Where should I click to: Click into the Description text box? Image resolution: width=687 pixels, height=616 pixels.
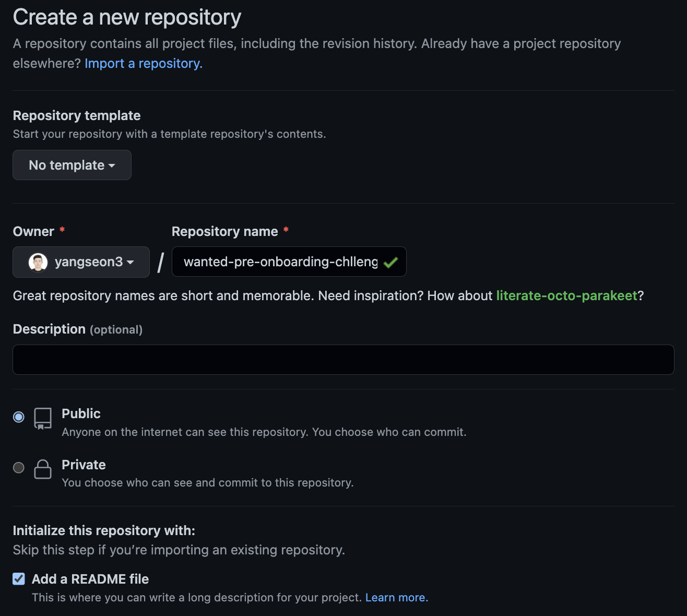click(344, 360)
